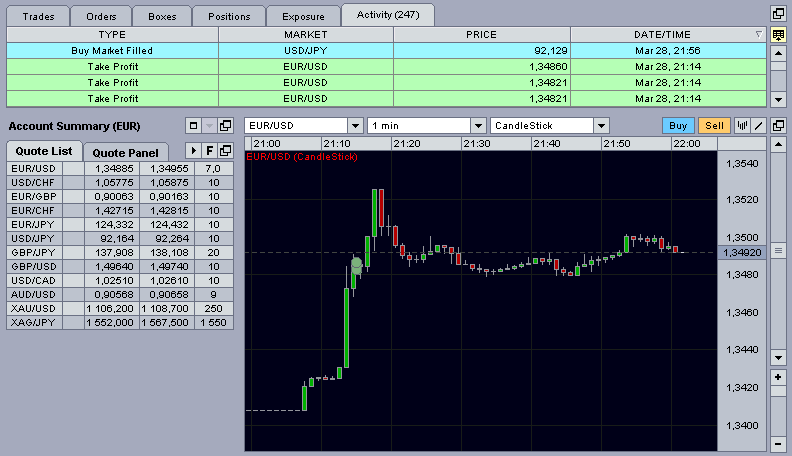Open the Positions tab

(229, 16)
